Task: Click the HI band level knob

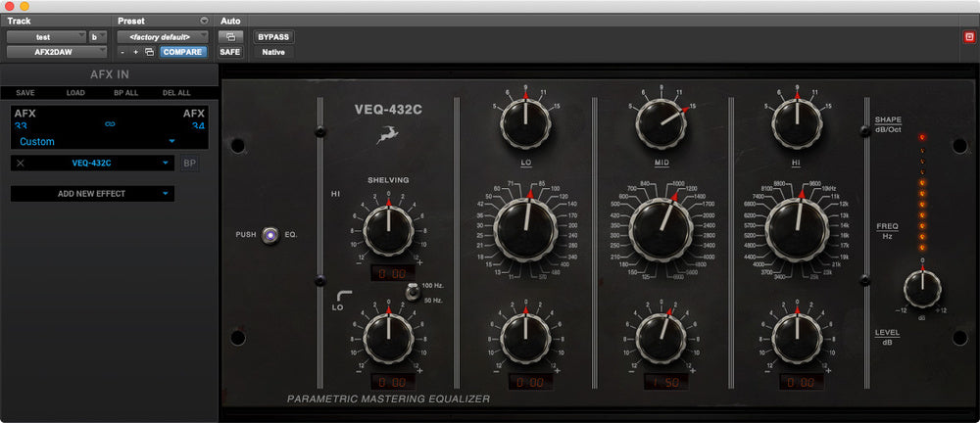Action: [797, 339]
